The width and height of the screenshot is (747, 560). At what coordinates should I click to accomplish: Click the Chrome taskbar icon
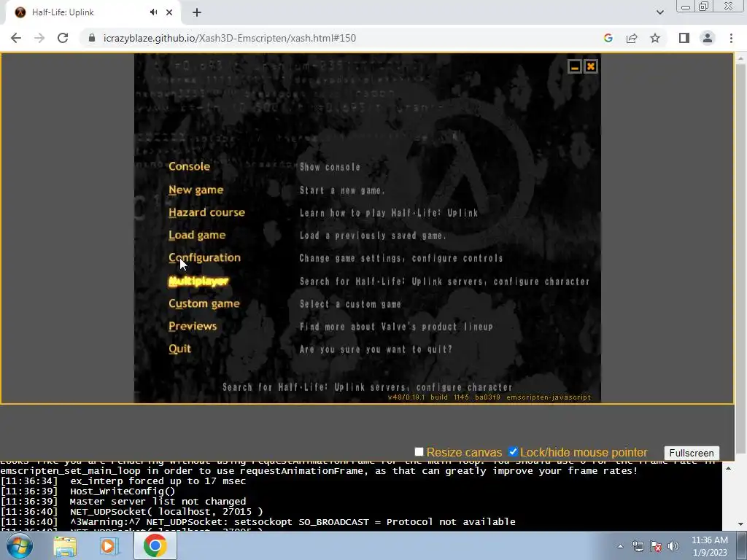click(x=155, y=545)
